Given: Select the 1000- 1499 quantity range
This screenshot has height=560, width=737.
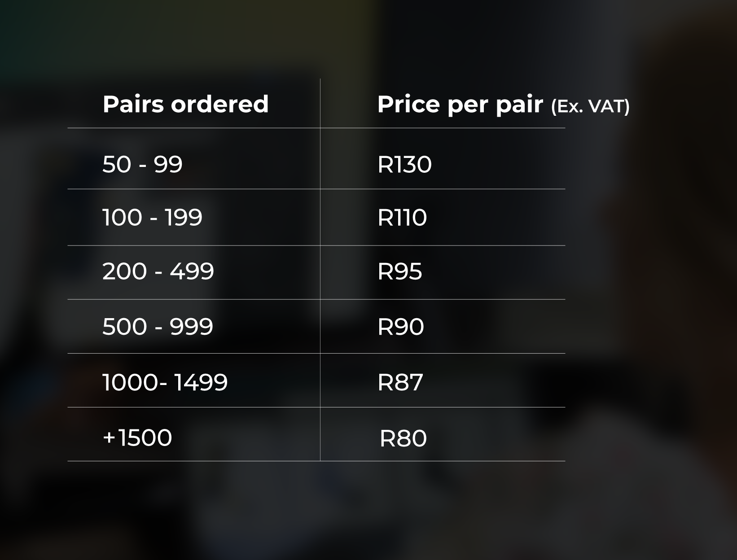Looking at the screenshot, I should click(x=165, y=382).
